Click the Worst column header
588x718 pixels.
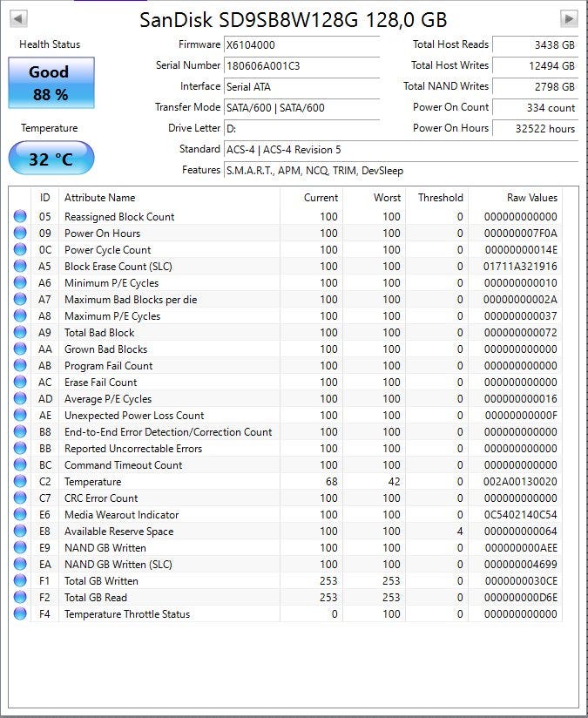tap(374, 197)
